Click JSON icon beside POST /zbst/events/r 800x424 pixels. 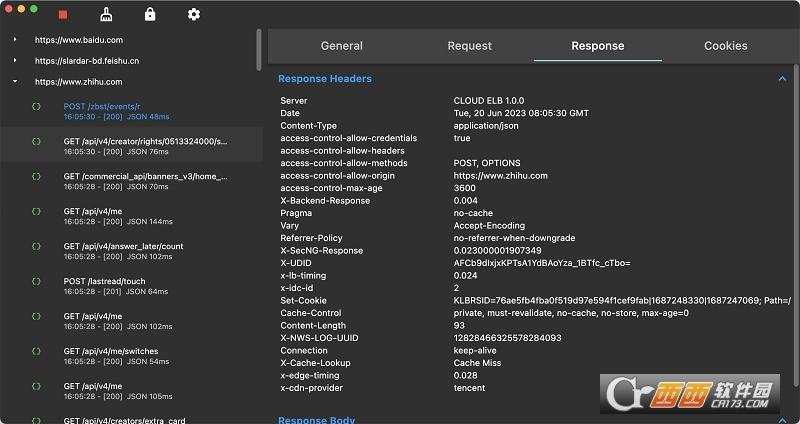tap(36, 106)
